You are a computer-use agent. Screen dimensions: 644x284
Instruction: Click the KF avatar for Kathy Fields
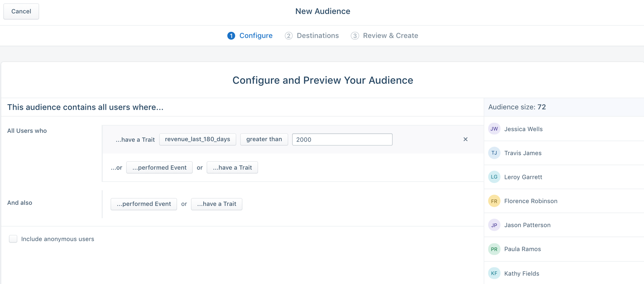click(494, 273)
